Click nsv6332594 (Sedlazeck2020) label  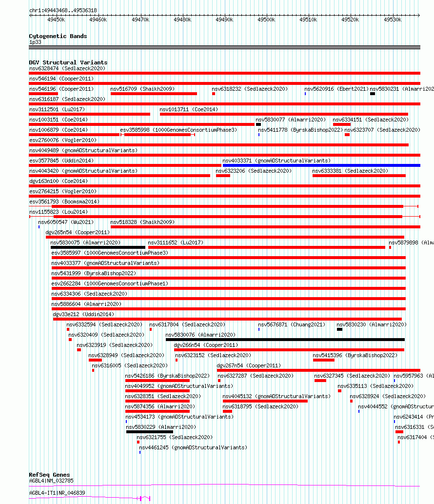[104, 325]
